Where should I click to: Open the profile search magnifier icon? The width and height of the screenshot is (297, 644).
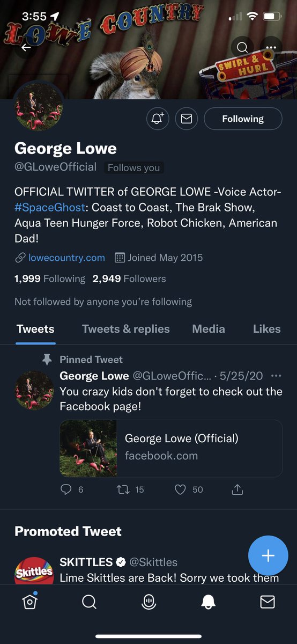tap(242, 48)
